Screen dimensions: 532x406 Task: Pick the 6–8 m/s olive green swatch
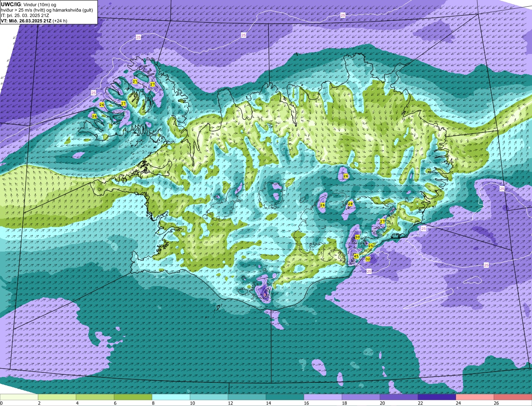(133, 397)
